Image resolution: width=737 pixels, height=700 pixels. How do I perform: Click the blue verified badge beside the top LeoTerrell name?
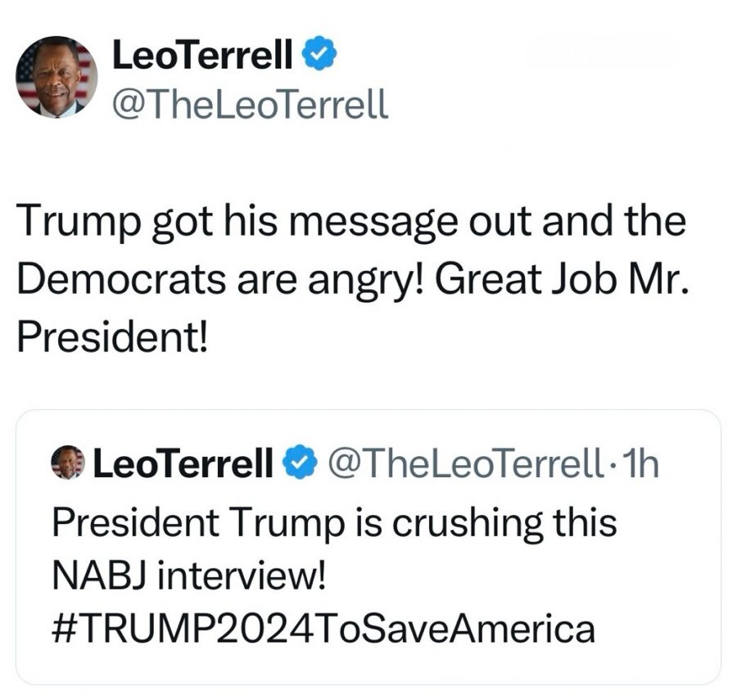(x=317, y=56)
